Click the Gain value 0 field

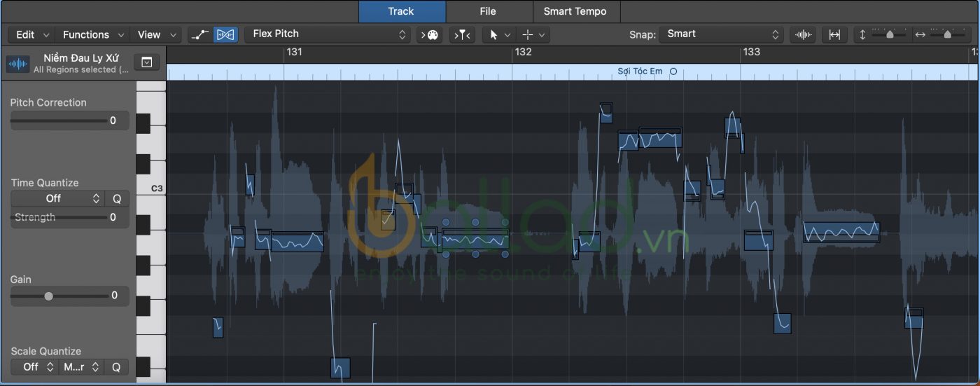click(x=115, y=296)
